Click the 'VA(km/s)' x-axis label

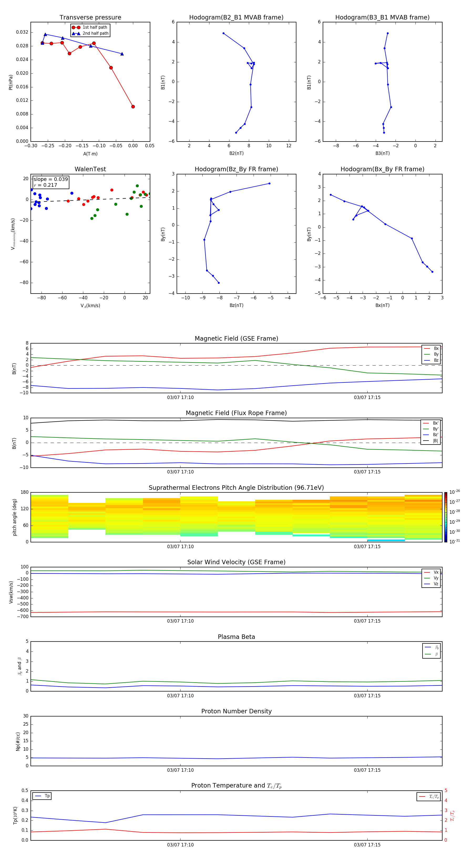[90, 306]
